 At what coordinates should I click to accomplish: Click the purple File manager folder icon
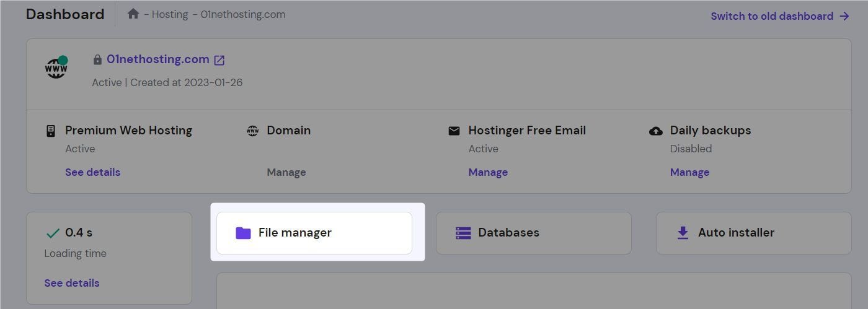click(243, 233)
